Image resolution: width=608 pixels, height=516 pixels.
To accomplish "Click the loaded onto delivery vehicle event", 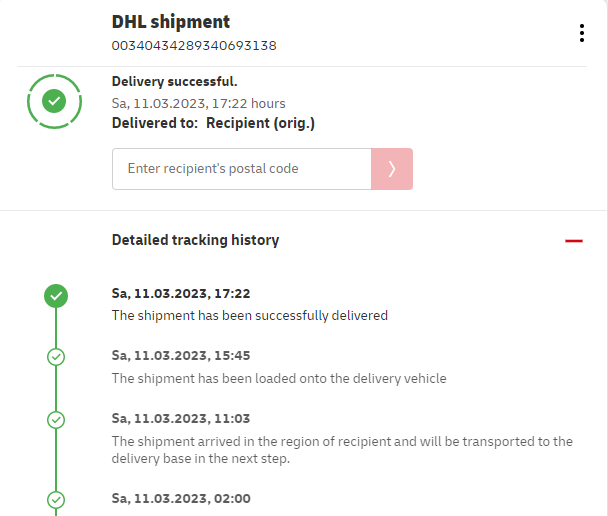I will (x=279, y=378).
